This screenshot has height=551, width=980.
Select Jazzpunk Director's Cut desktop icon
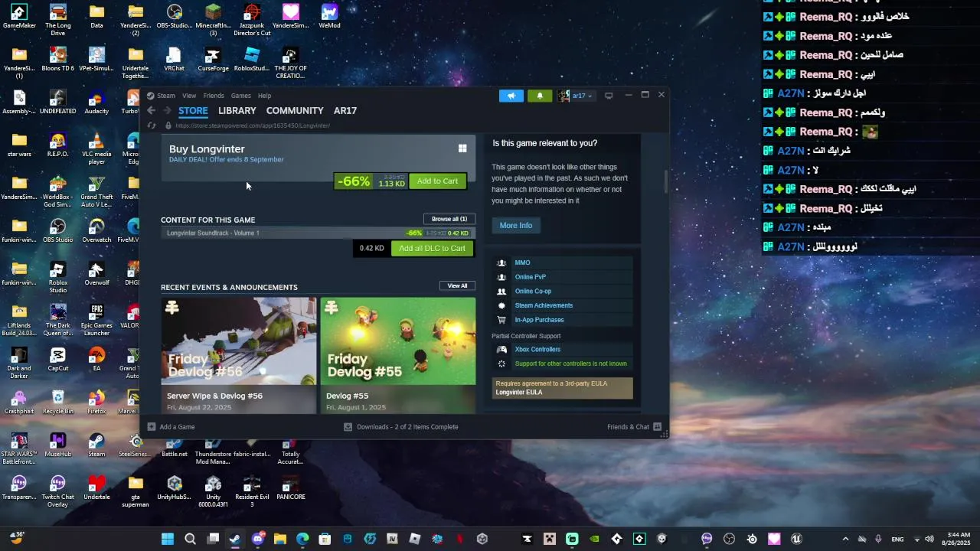coord(252,21)
